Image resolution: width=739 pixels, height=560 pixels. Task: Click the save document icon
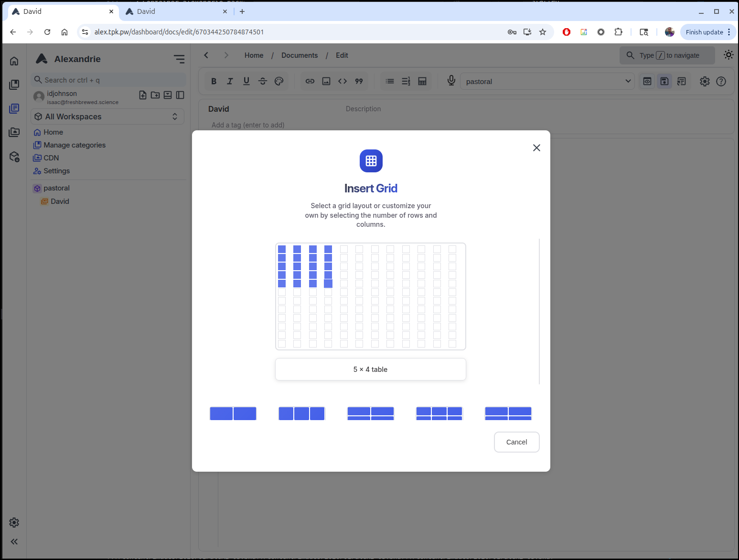click(664, 81)
